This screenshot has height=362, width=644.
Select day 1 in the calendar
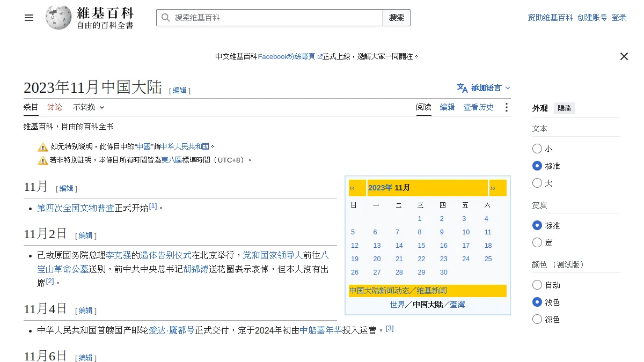[420, 219]
